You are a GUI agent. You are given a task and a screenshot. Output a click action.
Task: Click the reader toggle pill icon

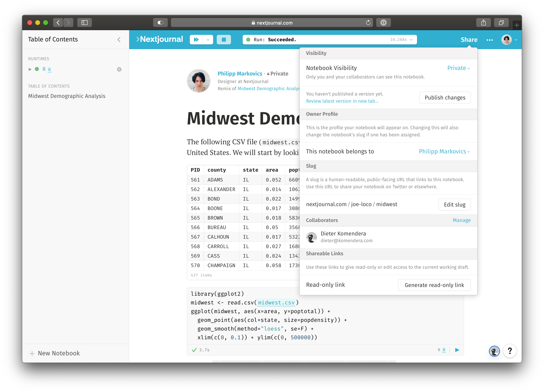[x=160, y=23]
